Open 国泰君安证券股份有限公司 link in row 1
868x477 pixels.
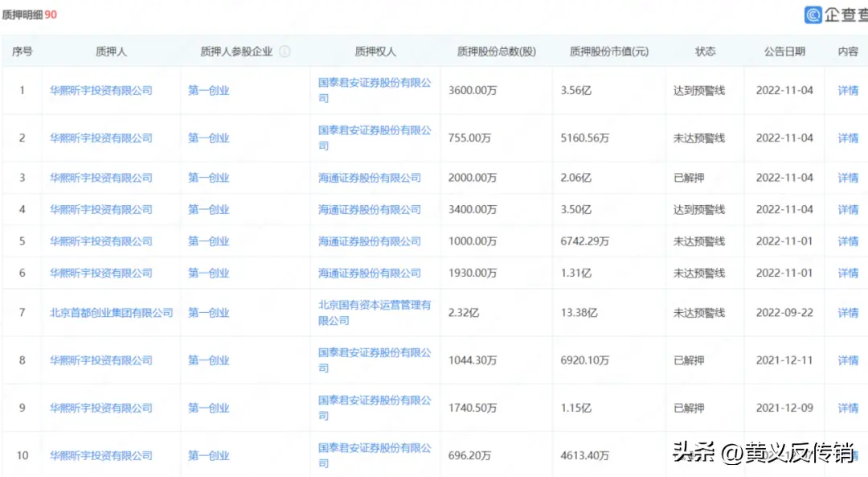tap(375, 90)
